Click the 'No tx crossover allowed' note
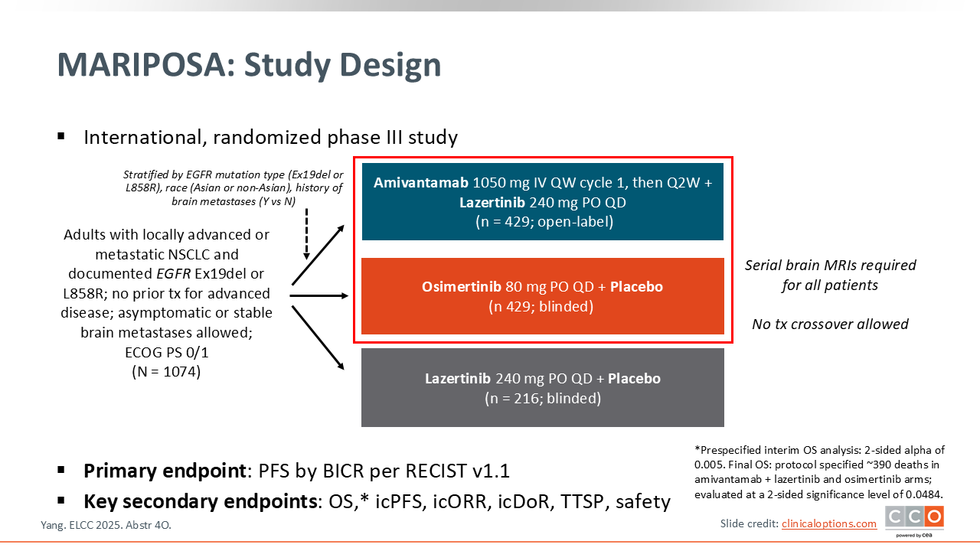 (x=830, y=324)
